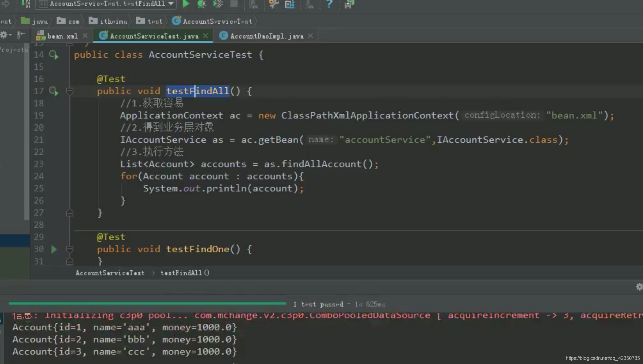Click the "bean.xml" string literal

click(x=574, y=115)
